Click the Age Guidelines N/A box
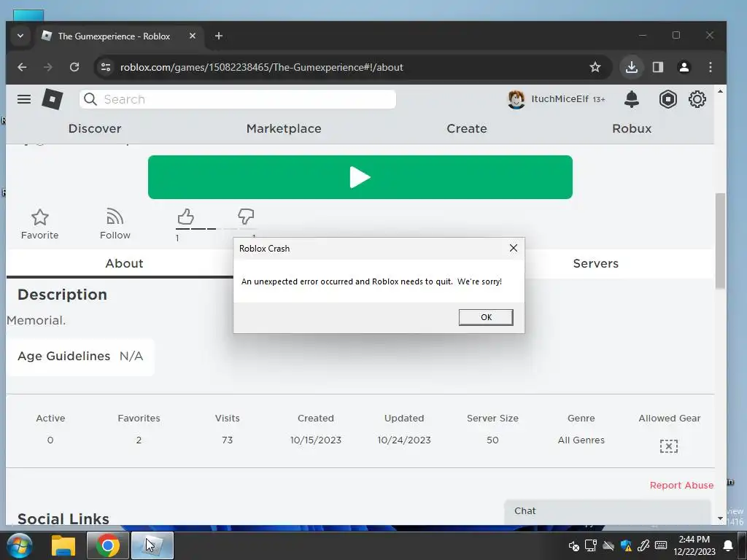The width and height of the screenshot is (747, 560). pos(80,357)
